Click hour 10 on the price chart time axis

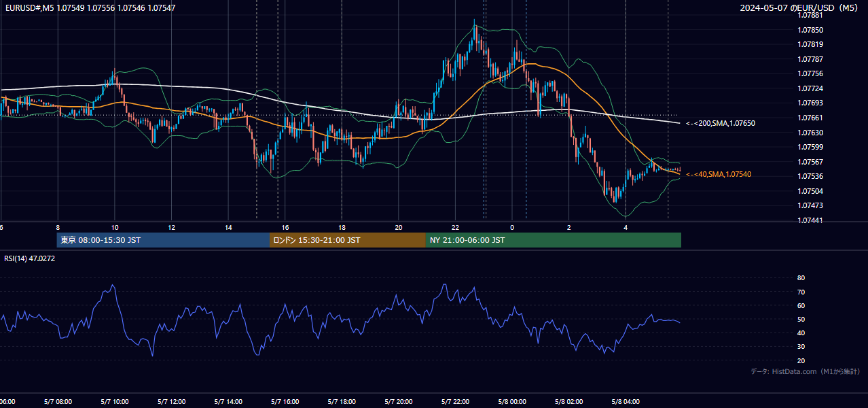tap(115, 227)
